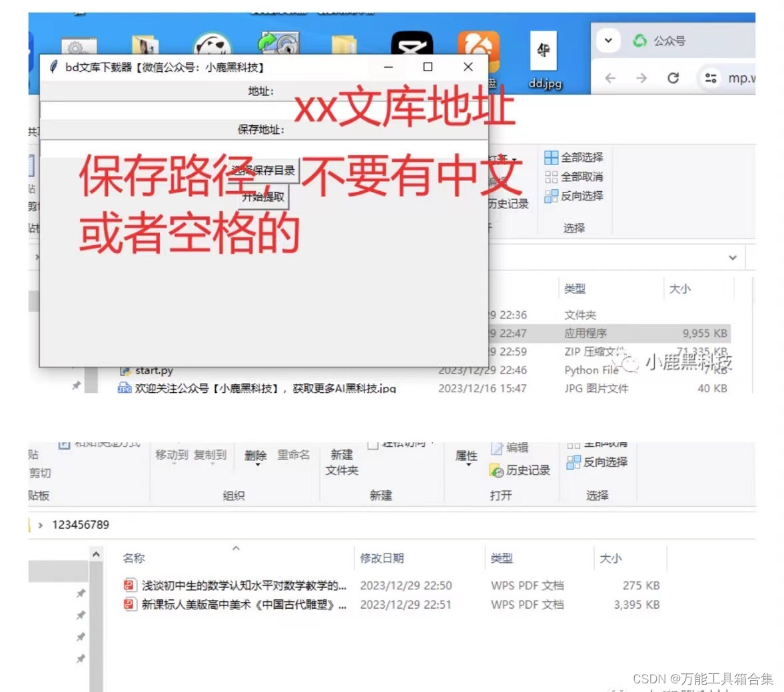Open 属性 dropdown in lower Explorer ribbon

[466, 458]
